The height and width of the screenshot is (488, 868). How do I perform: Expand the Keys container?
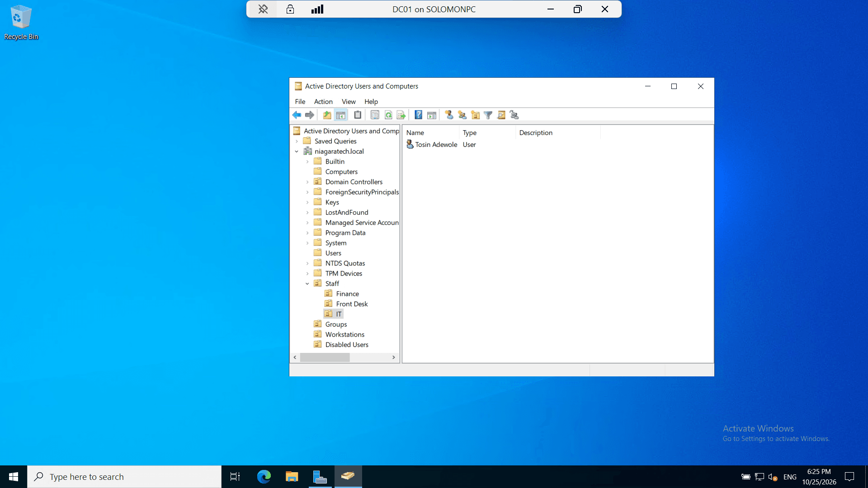coord(307,202)
